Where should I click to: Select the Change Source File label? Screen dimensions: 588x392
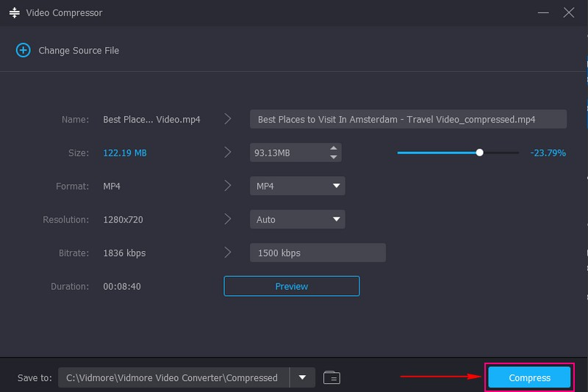point(79,51)
